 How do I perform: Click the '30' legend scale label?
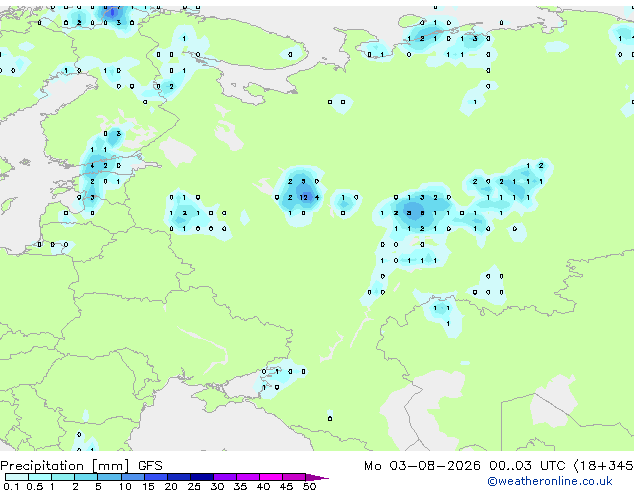[217, 486]
